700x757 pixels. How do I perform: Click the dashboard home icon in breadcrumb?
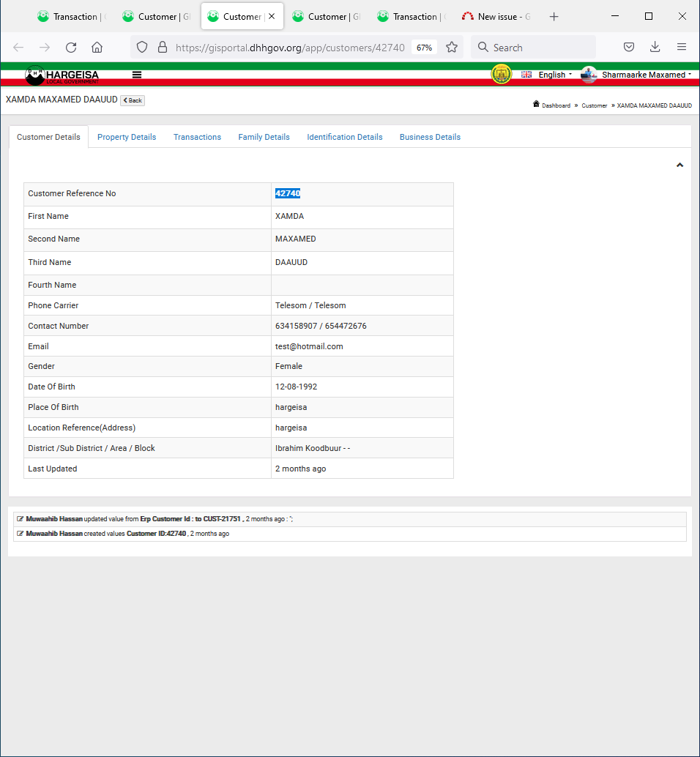point(536,104)
